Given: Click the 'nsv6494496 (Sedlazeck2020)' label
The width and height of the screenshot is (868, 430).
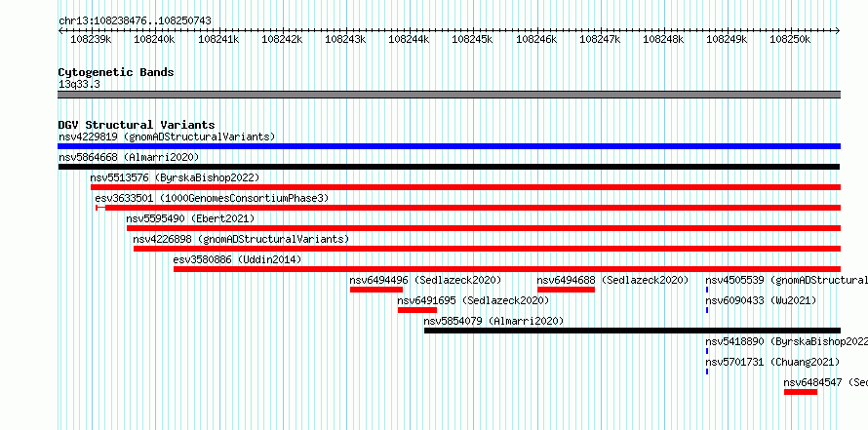Looking at the screenshot, I should (425, 280).
